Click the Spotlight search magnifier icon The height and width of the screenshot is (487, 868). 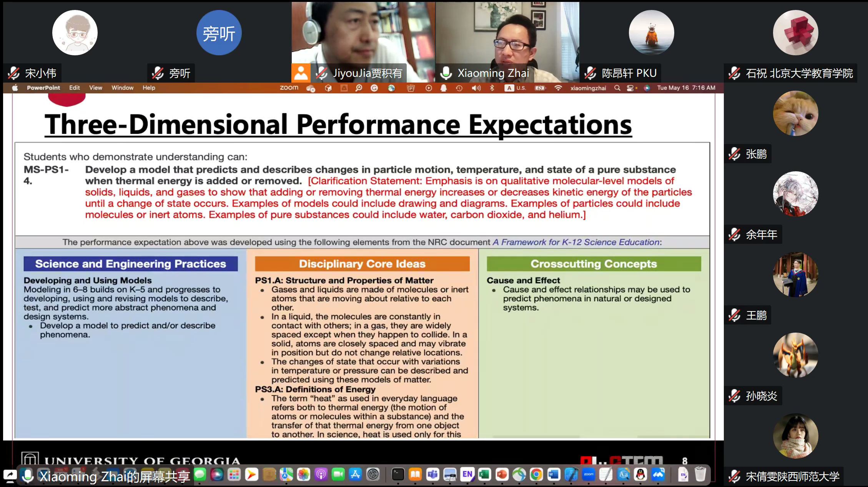617,88
